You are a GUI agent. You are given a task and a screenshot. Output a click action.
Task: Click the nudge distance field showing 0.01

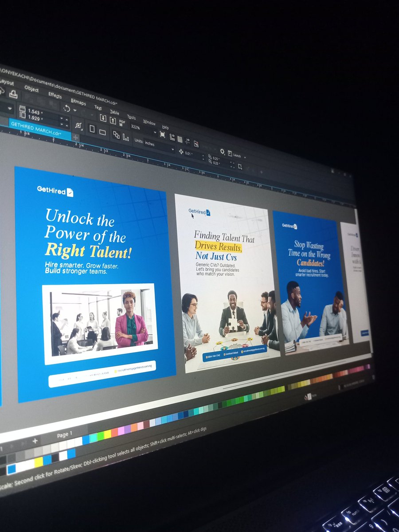[x=190, y=154]
